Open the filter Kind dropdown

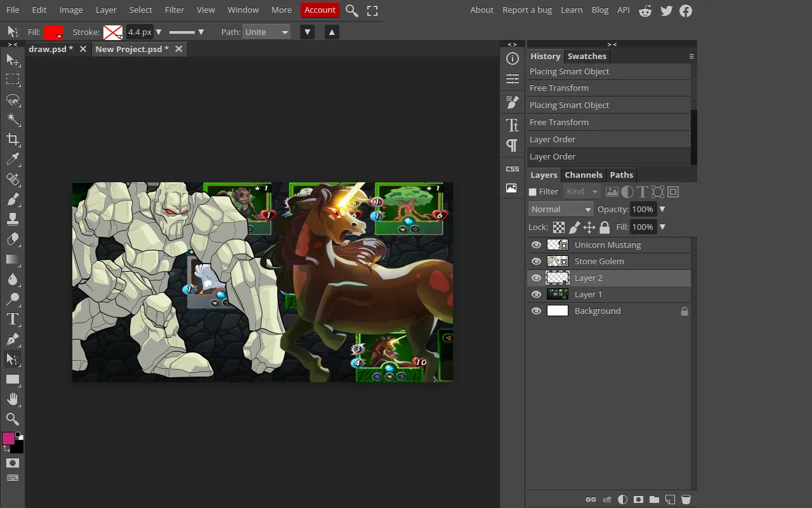tap(582, 192)
